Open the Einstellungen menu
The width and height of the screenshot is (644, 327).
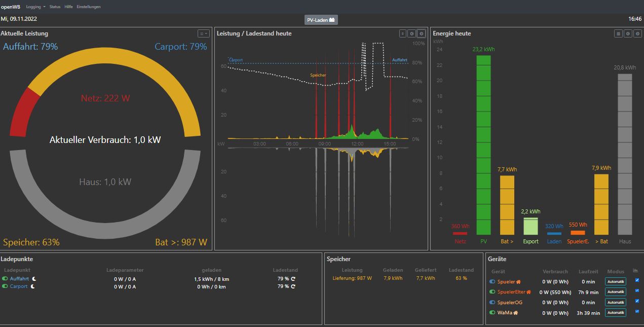[x=89, y=7]
